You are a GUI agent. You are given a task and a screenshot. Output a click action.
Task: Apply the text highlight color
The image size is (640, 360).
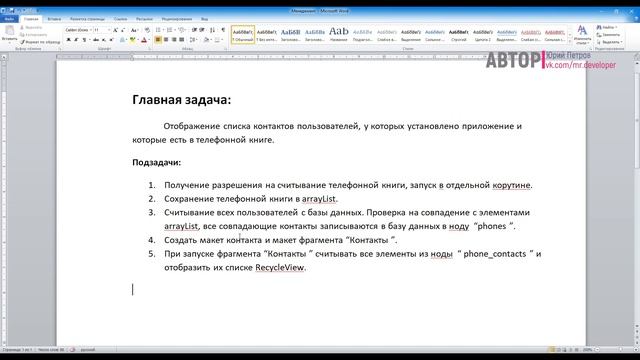click(x=132, y=40)
